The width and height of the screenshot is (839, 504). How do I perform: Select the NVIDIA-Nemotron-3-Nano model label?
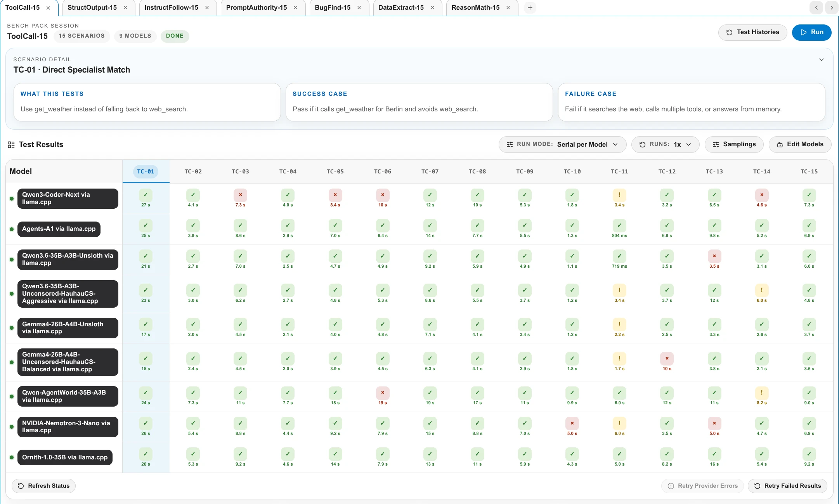68,427
